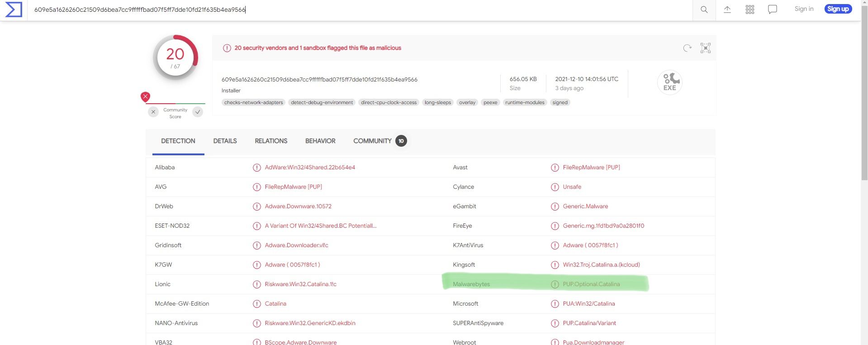The image size is (868, 345).
Task: Click the signed tag
Action: click(560, 102)
